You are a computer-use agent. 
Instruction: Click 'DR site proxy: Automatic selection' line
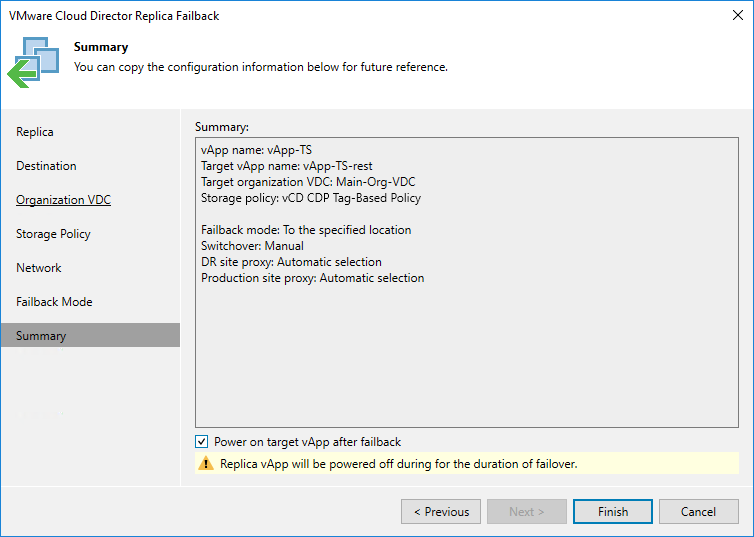pyautogui.click(x=291, y=262)
